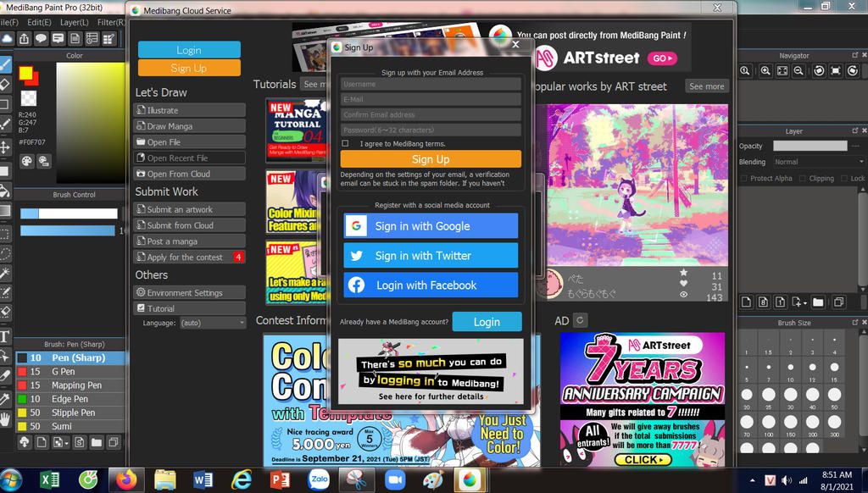
Task: Click See more for popular works
Action: pyautogui.click(x=706, y=86)
